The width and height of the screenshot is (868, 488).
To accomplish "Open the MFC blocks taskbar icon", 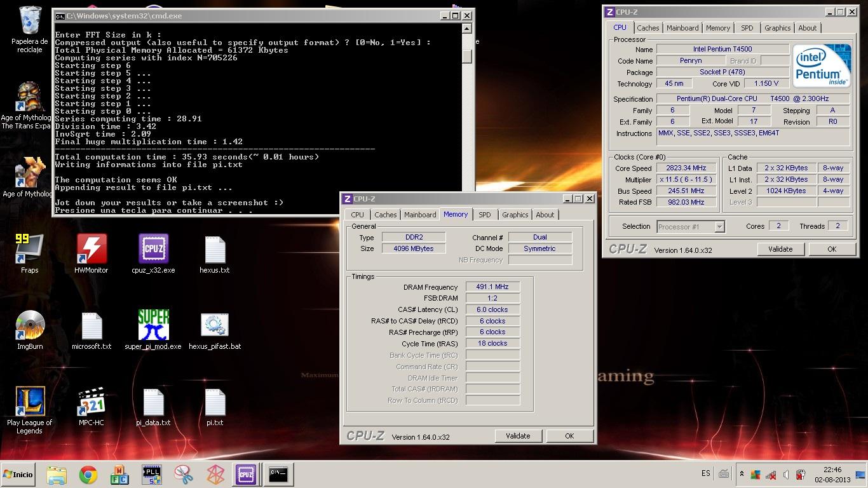I will [x=119, y=475].
